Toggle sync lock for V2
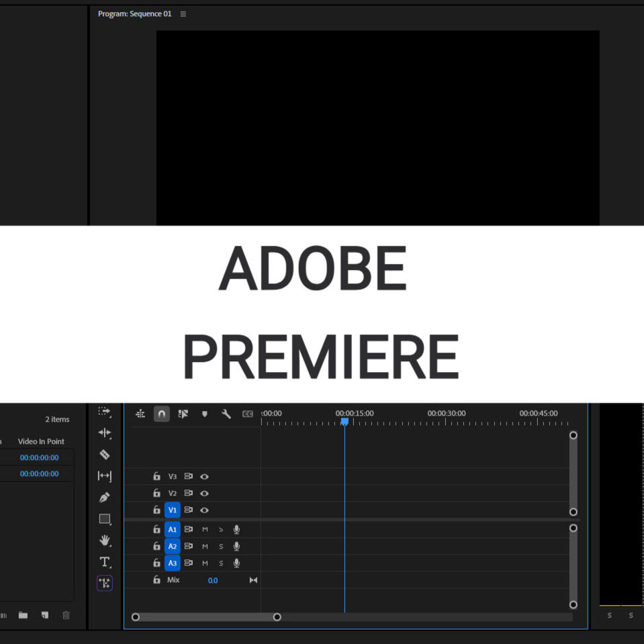 click(x=189, y=493)
